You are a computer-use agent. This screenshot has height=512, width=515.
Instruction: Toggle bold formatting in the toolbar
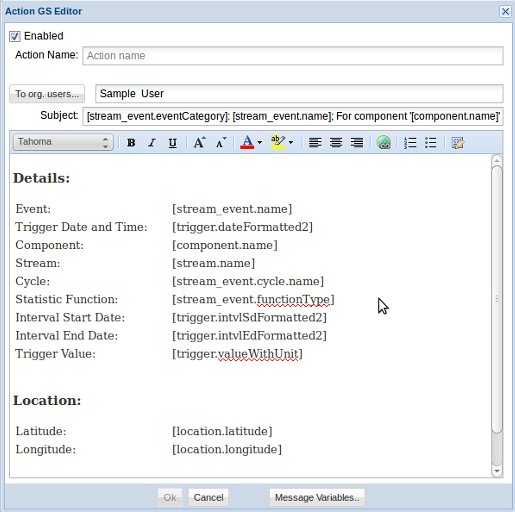131,143
